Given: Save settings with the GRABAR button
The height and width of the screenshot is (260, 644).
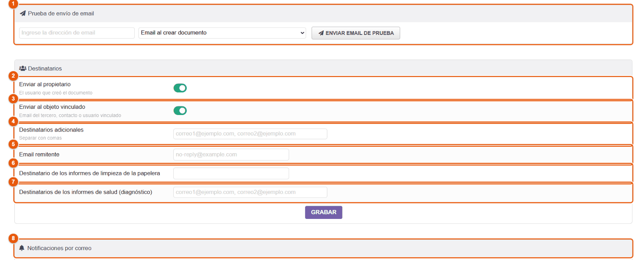Looking at the screenshot, I should (324, 212).
